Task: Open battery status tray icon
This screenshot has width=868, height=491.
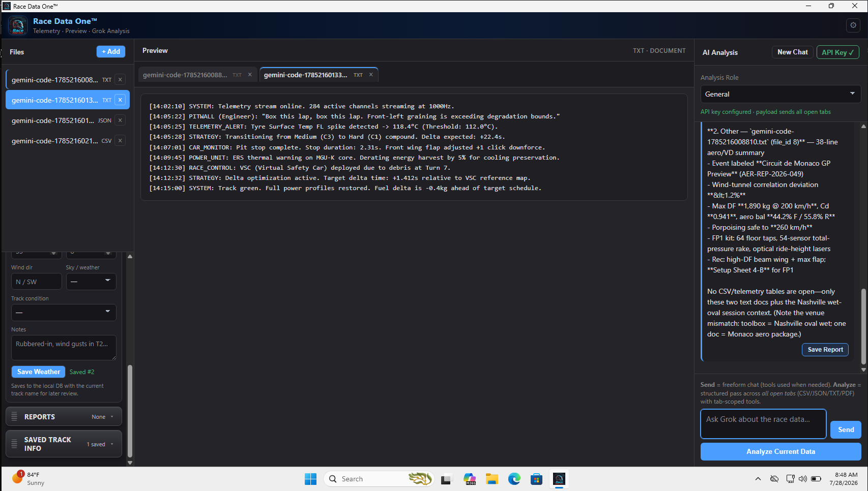Action: [816, 479]
